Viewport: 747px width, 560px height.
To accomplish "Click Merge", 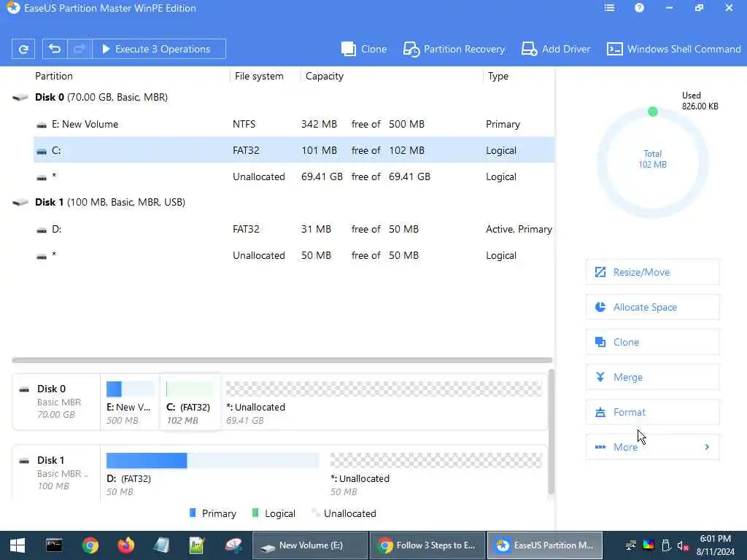I will pyautogui.click(x=652, y=377).
